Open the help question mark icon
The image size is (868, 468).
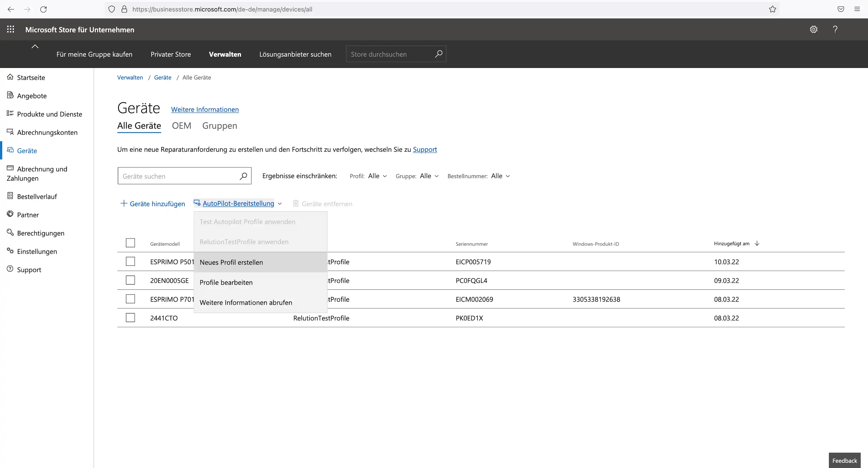click(x=835, y=29)
